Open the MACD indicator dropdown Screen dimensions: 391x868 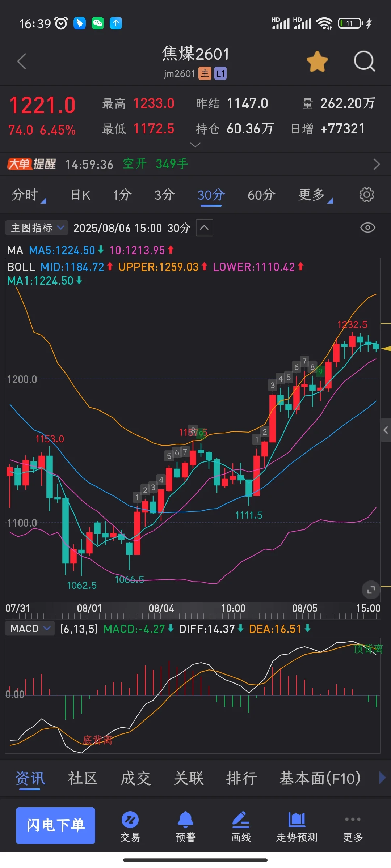[30, 629]
